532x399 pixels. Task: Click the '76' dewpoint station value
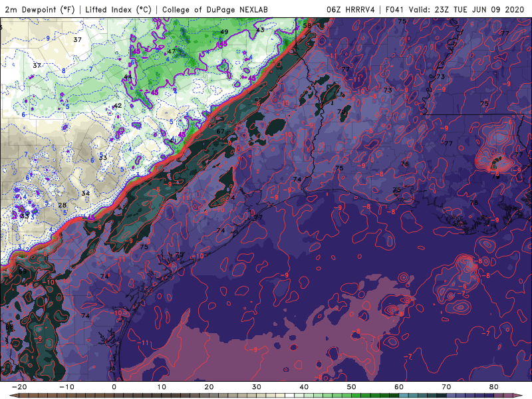coord(405,164)
